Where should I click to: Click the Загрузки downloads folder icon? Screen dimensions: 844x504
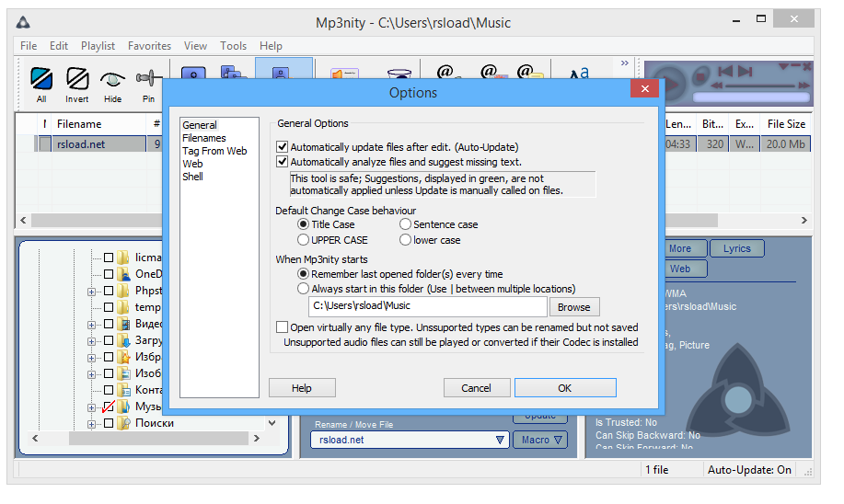coord(124,340)
